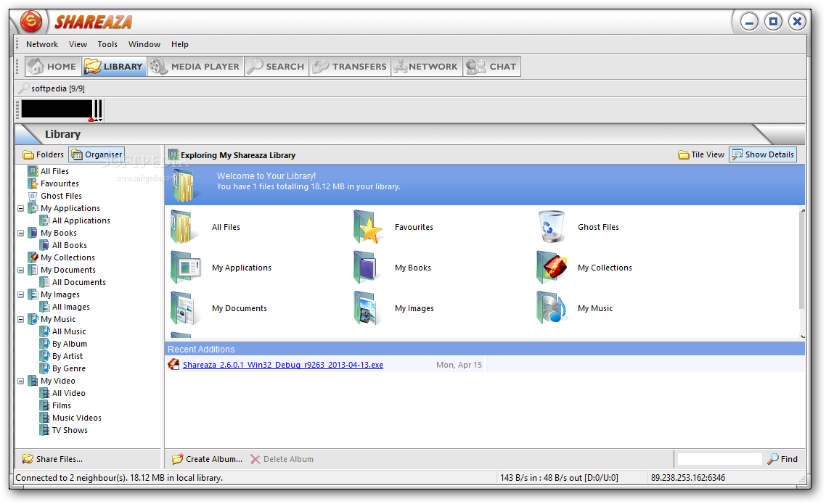Select By Genre in the tree

68,368
